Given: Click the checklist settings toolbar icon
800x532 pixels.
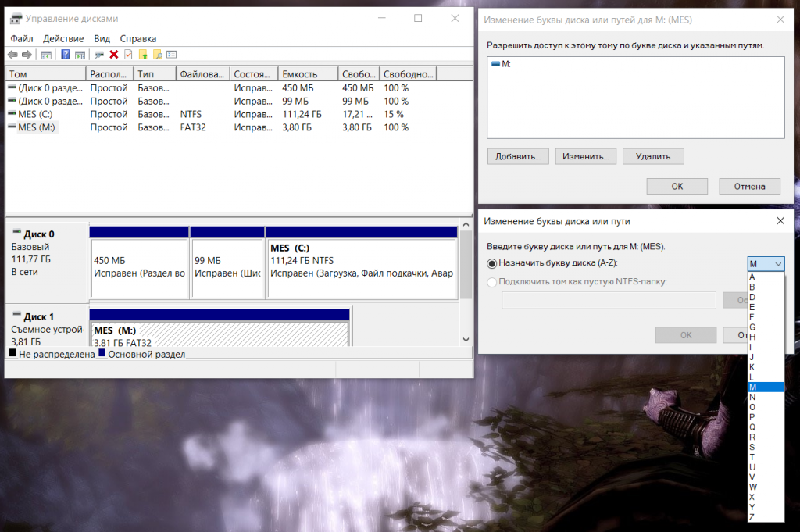Looking at the screenshot, I should pos(171,55).
